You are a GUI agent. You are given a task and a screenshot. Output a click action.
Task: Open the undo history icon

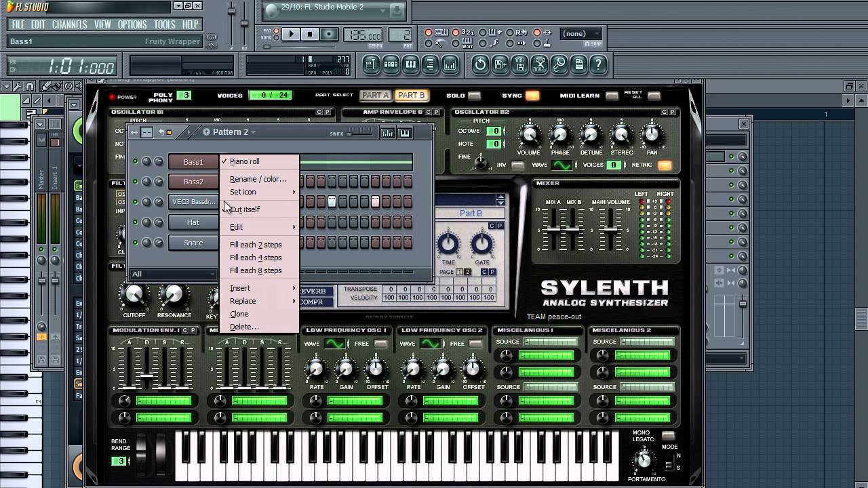480,64
